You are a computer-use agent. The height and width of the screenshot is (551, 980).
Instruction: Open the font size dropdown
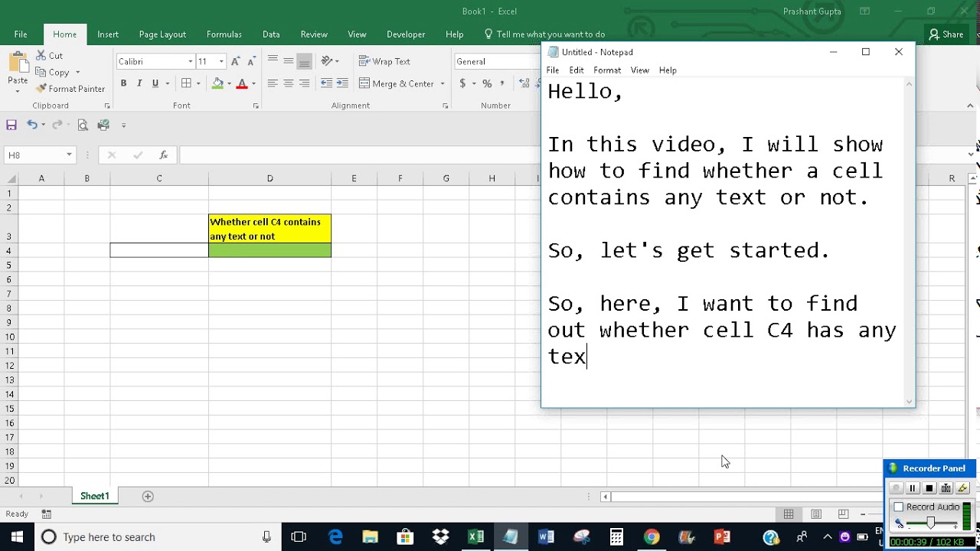[x=221, y=61]
